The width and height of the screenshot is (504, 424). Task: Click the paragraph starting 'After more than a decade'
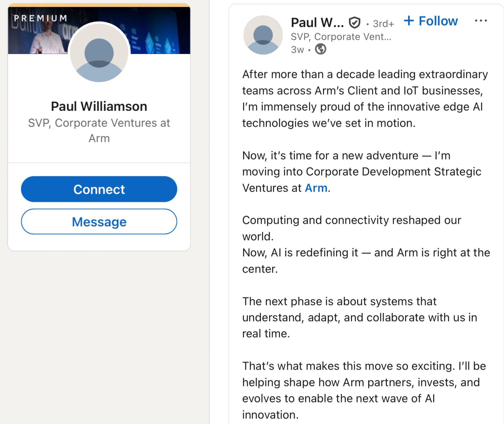coord(365,99)
